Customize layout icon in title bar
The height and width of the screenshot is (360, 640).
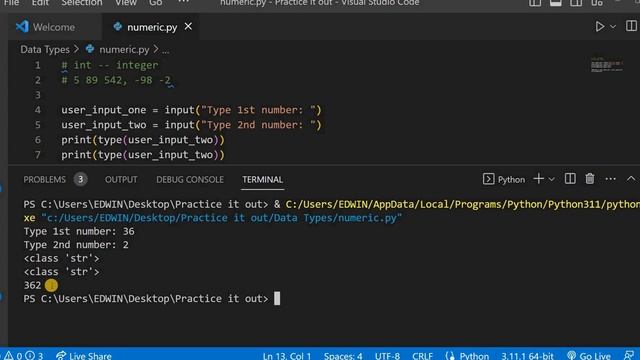coord(597,3)
